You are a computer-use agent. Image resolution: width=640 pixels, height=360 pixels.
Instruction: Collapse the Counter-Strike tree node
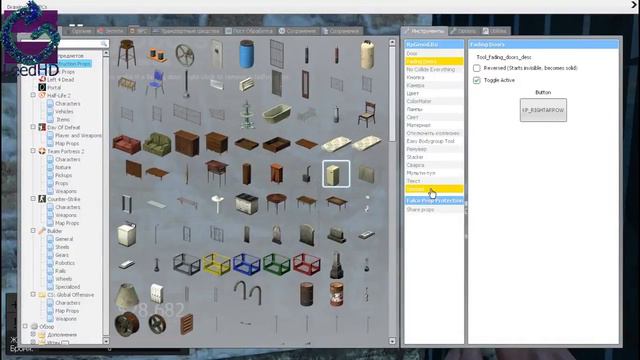pyautogui.click(x=33, y=199)
